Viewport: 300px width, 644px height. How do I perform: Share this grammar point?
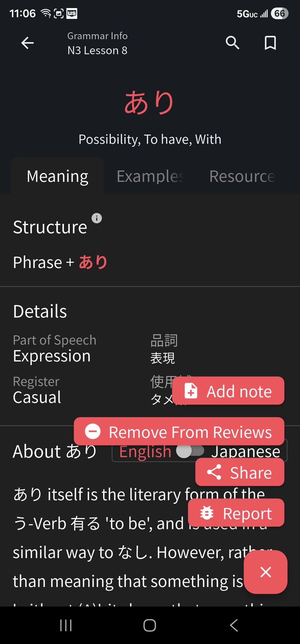240,472
